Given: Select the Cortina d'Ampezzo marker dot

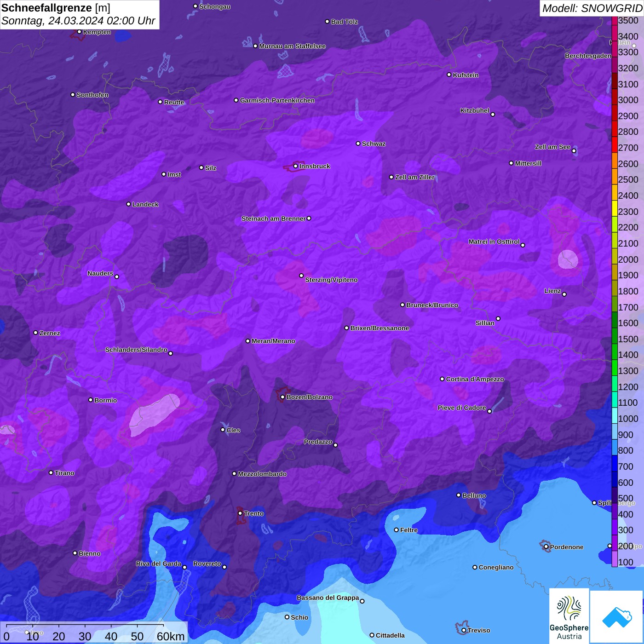Looking at the screenshot, I should point(442,379).
